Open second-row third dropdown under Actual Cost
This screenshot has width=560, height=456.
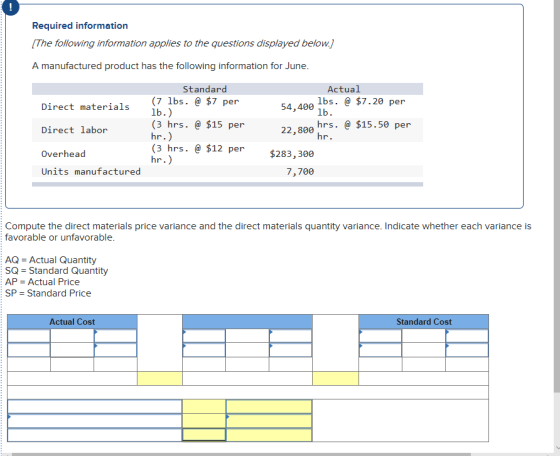[115, 350]
